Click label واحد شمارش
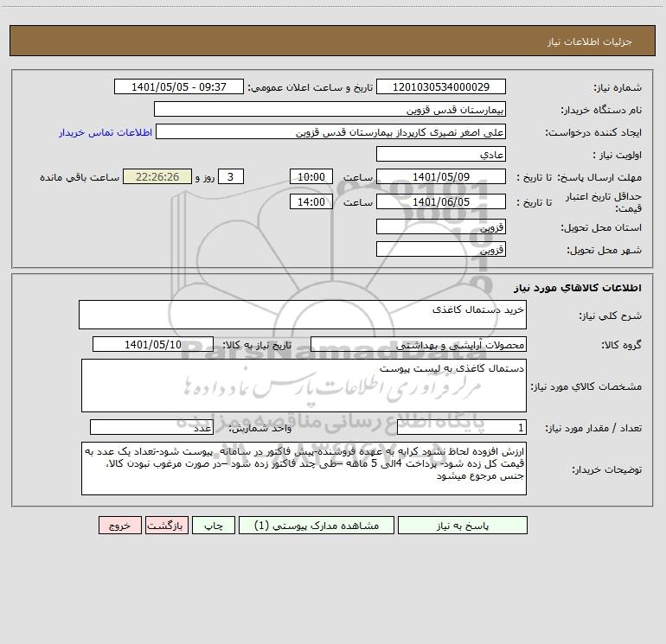 tap(260, 428)
